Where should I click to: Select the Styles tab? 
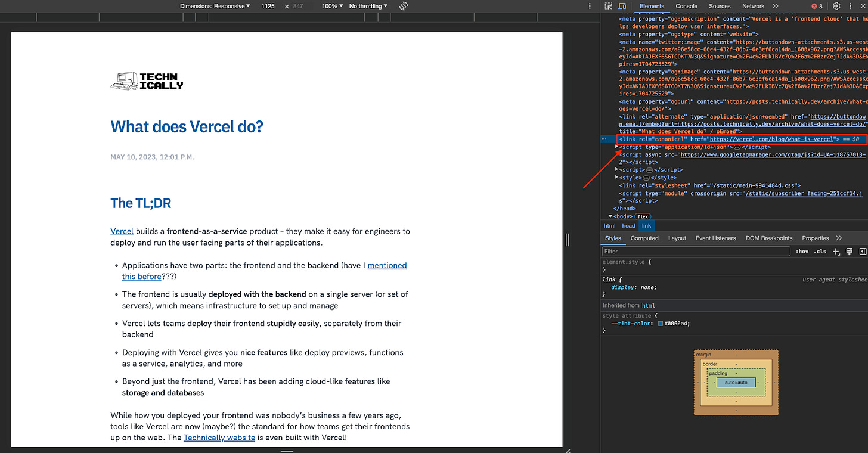(x=613, y=238)
